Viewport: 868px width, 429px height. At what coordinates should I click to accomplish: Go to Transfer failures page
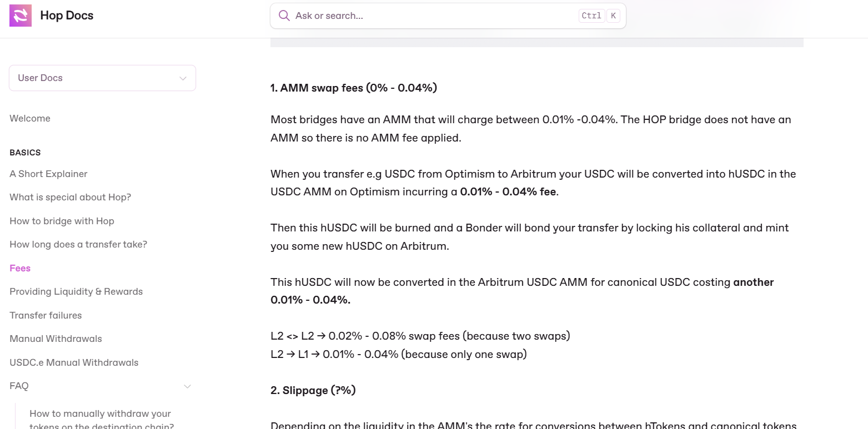(46, 315)
